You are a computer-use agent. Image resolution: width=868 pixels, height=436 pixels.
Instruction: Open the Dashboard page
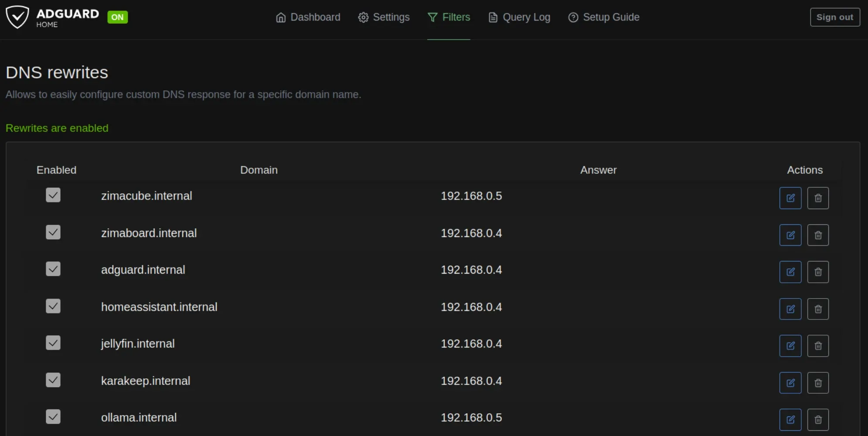(x=308, y=17)
